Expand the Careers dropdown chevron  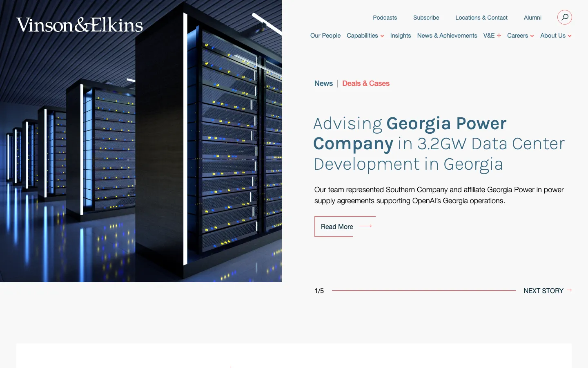click(x=532, y=36)
